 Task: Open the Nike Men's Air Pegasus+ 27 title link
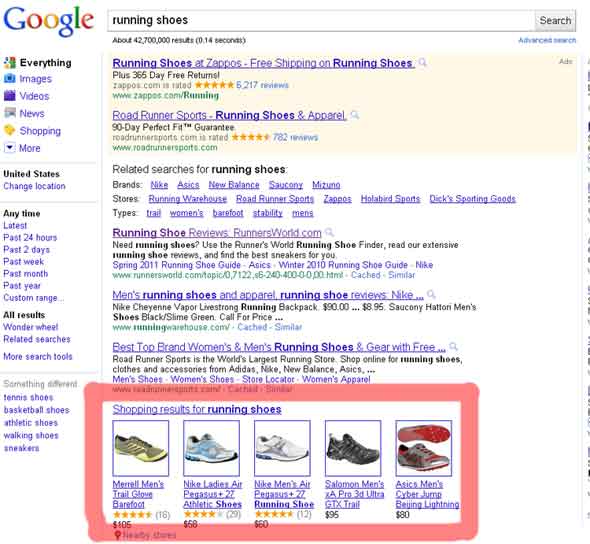point(284,494)
